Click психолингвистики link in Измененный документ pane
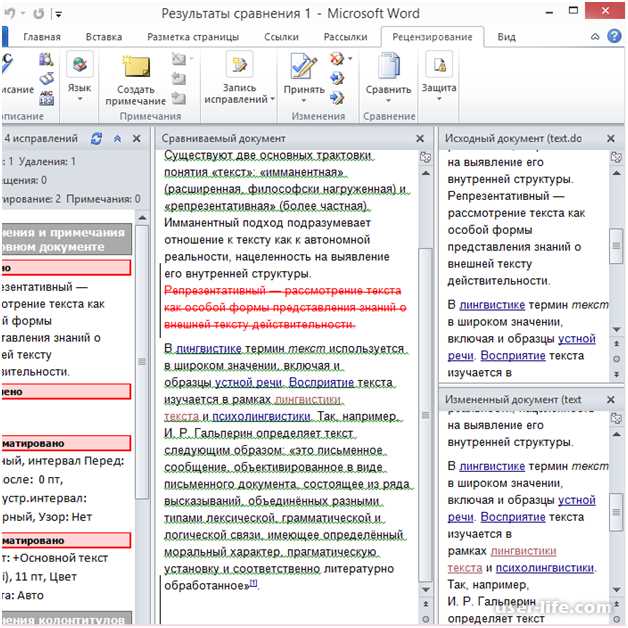The width and height of the screenshot is (628, 628). [545, 568]
